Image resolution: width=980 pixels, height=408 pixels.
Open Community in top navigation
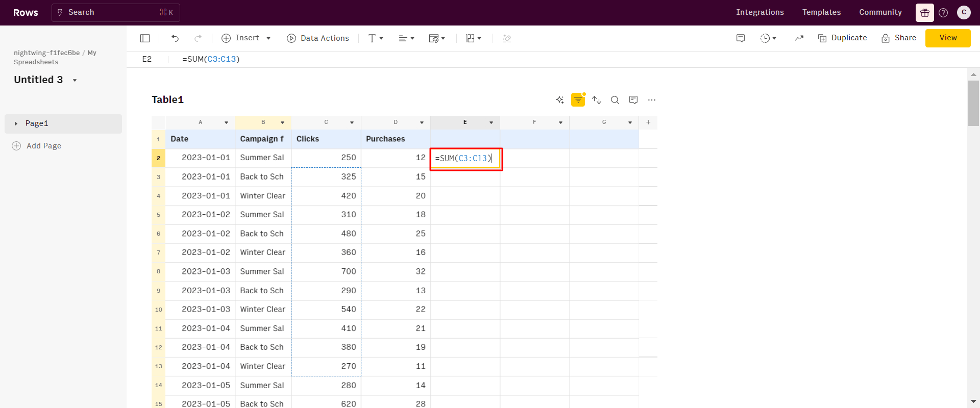click(x=880, y=12)
